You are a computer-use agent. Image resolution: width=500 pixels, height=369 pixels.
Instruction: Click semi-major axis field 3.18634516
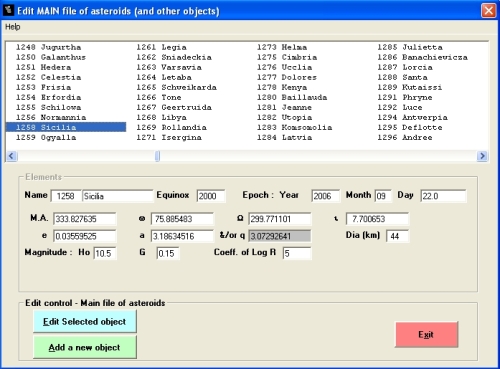click(182, 236)
